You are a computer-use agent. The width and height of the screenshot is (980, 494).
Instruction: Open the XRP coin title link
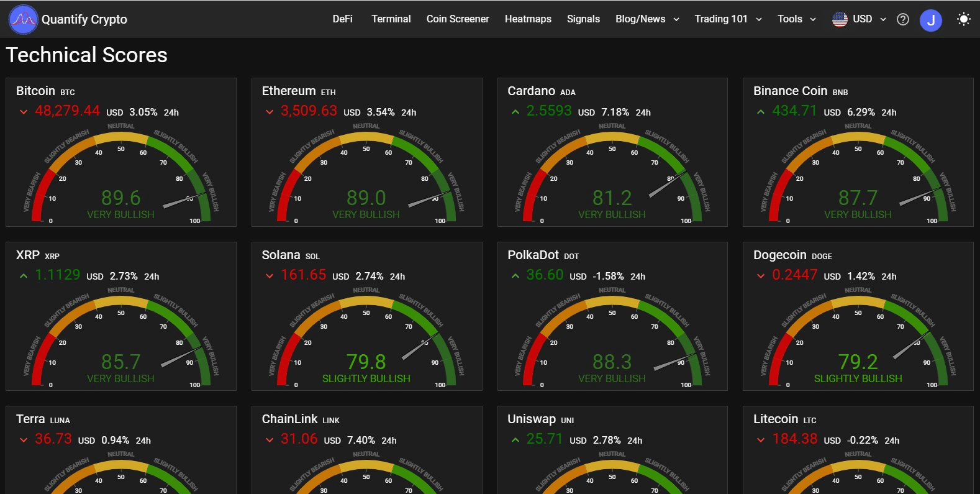click(x=38, y=255)
